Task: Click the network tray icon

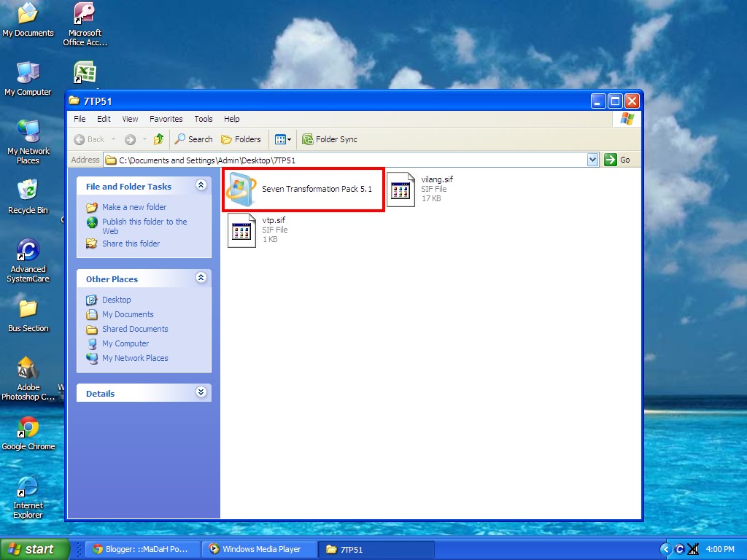Action: pyautogui.click(x=693, y=549)
